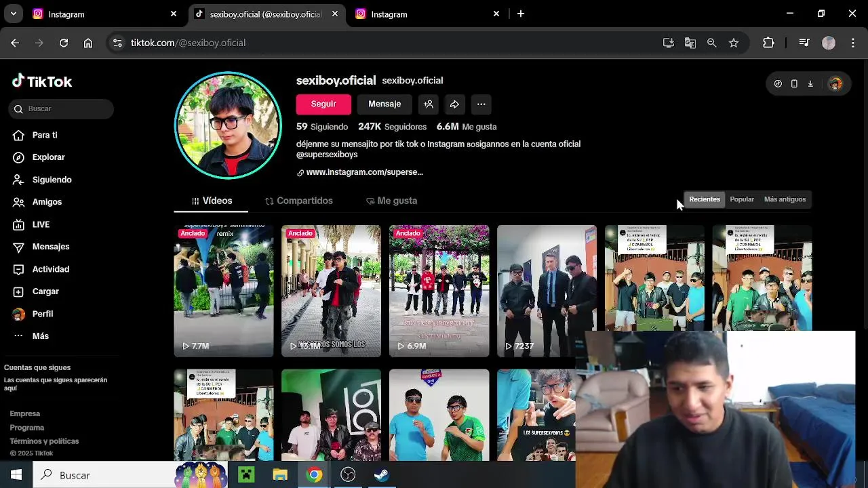
Task: Go back with browser back arrow
Action: (15, 43)
